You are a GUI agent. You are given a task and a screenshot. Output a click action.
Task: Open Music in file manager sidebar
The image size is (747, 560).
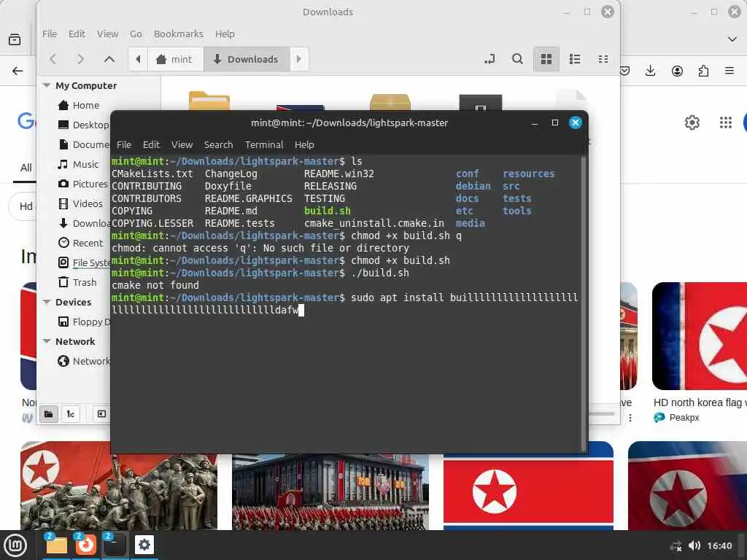(78, 164)
